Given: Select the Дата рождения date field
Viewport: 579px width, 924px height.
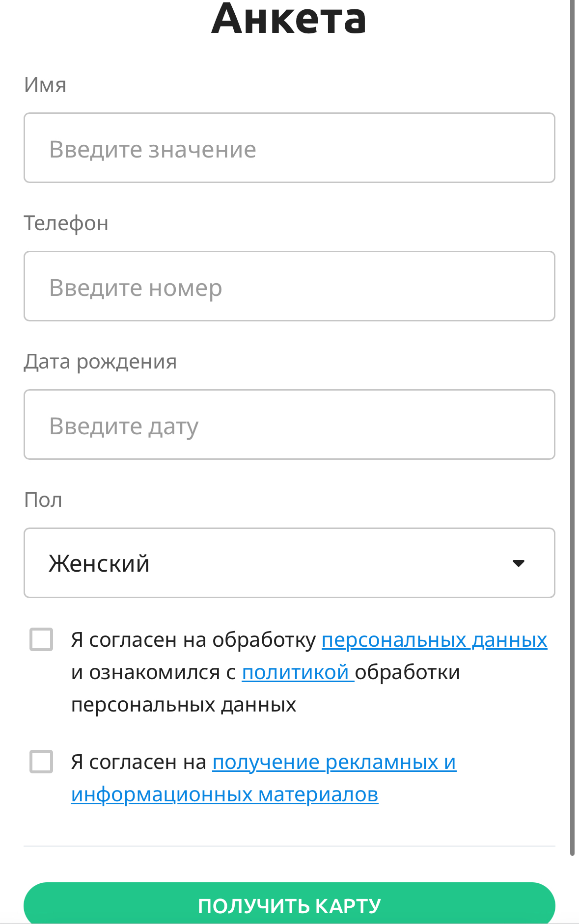Looking at the screenshot, I should click(x=289, y=425).
